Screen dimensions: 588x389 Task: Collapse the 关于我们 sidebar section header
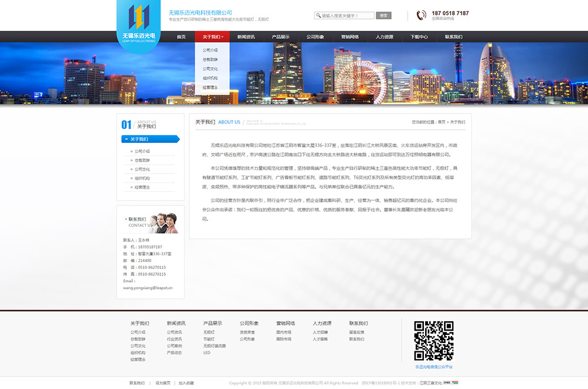coord(151,139)
